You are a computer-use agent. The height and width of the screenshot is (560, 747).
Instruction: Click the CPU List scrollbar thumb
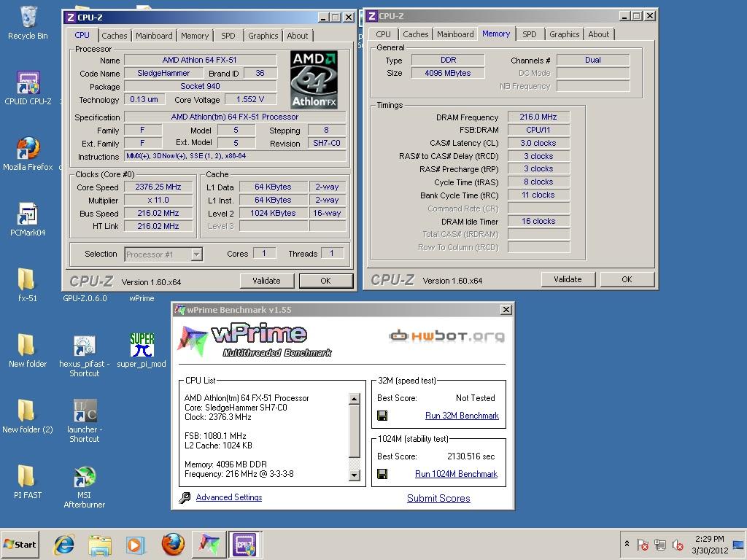pos(354,431)
